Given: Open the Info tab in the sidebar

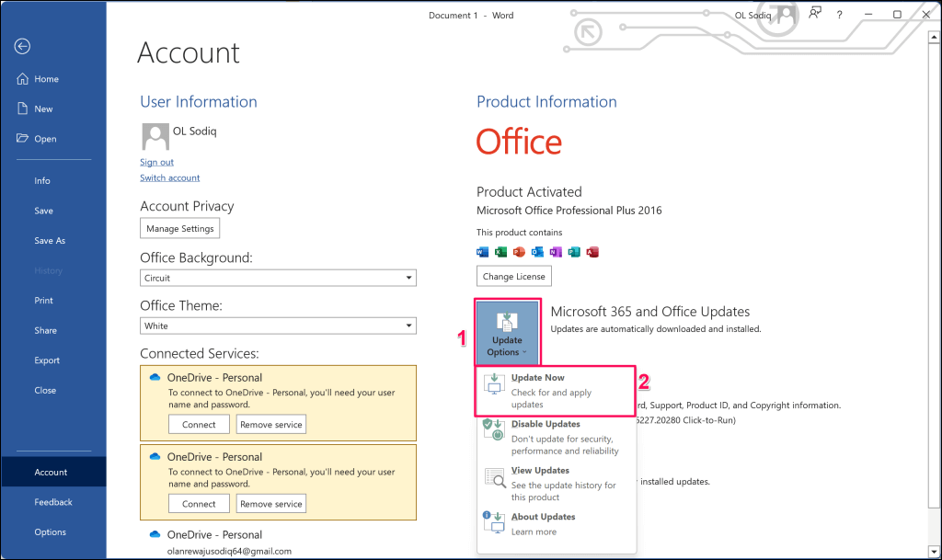Looking at the screenshot, I should (42, 181).
